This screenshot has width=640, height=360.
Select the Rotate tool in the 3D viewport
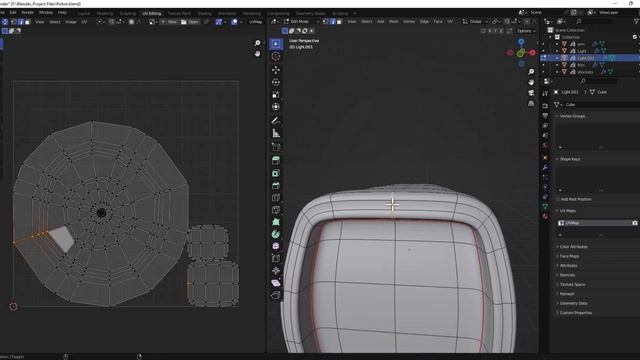(x=276, y=82)
